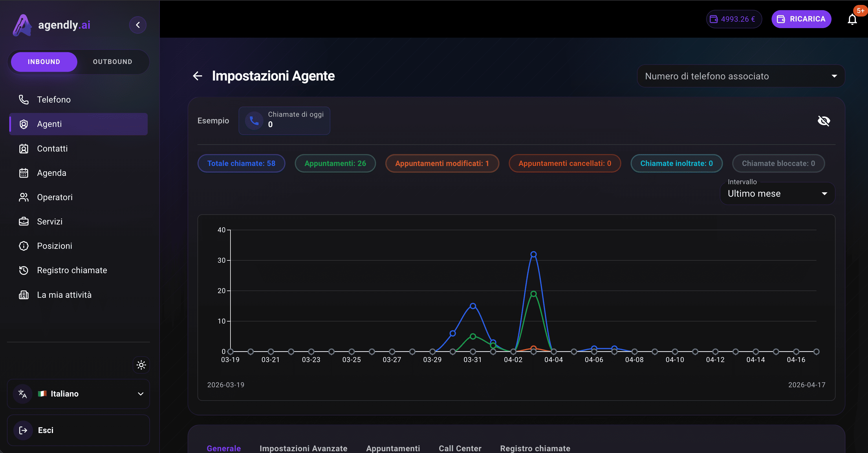Image resolution: width=868 pixels, height=453 pixels.
Task: Switch to the Appuntamenti tab
Action: [x=393, y=448]
